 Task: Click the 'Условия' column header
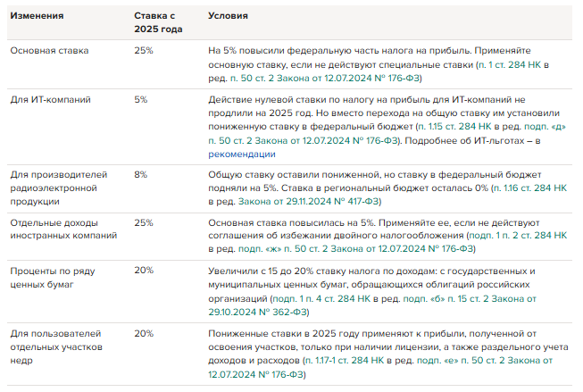click(228, 15)
